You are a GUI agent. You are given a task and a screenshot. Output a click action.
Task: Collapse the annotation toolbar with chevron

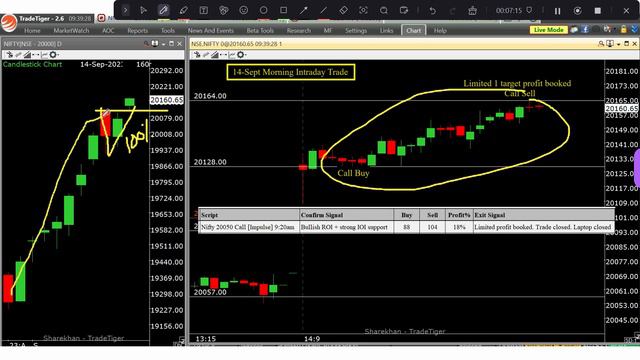point(125,10)
